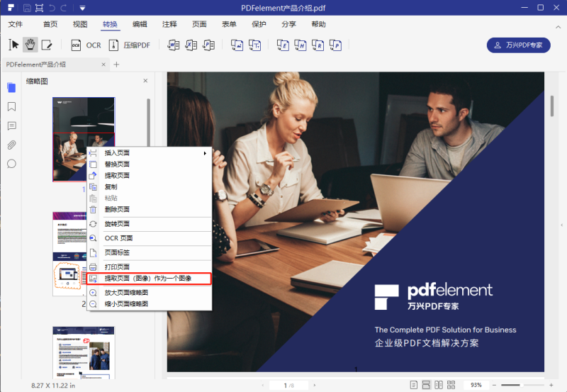The image size is (567, 392).
Task: Convert PDF to Excel icon
Action: tap(191, 45)
